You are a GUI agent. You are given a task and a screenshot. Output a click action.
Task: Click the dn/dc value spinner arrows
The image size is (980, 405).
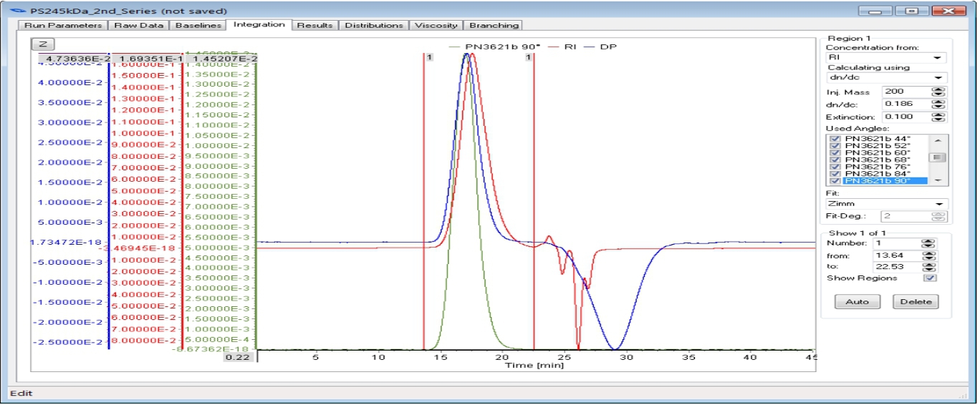(936, 104)
